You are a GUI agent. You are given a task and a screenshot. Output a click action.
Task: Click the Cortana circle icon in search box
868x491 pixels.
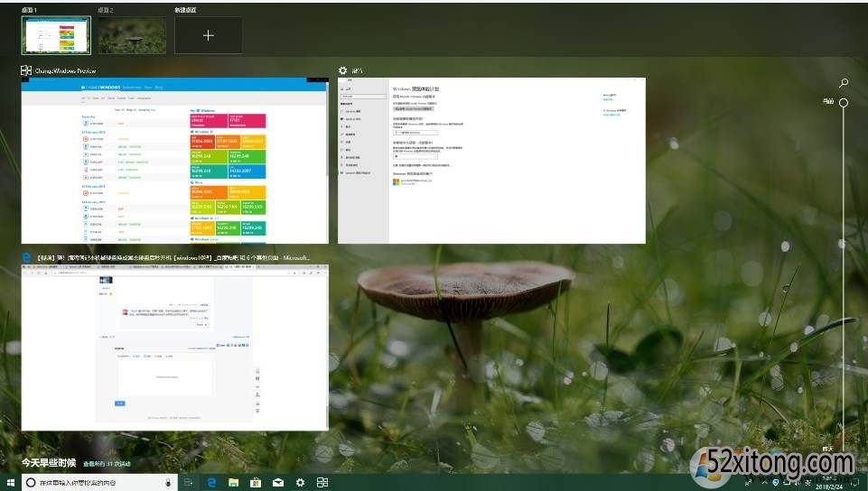(x=31, y=483)
